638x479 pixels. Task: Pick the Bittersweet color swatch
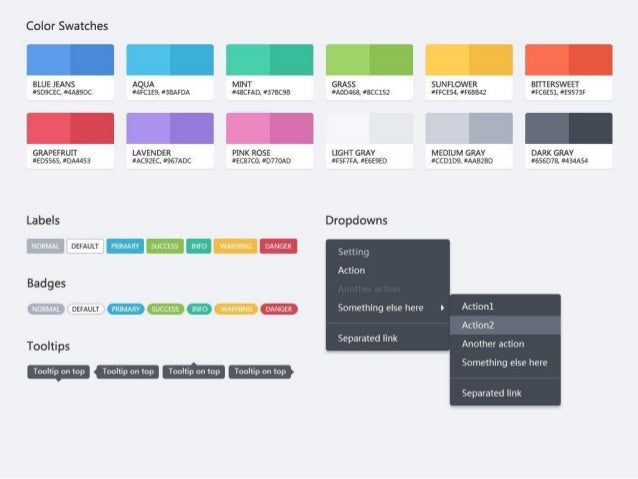(x=568, y=72)
